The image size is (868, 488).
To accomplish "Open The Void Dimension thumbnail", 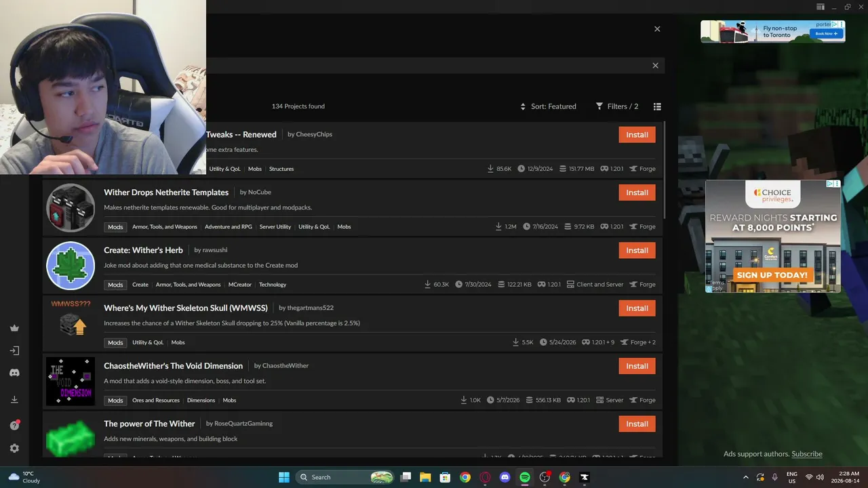I will (71, 382).
